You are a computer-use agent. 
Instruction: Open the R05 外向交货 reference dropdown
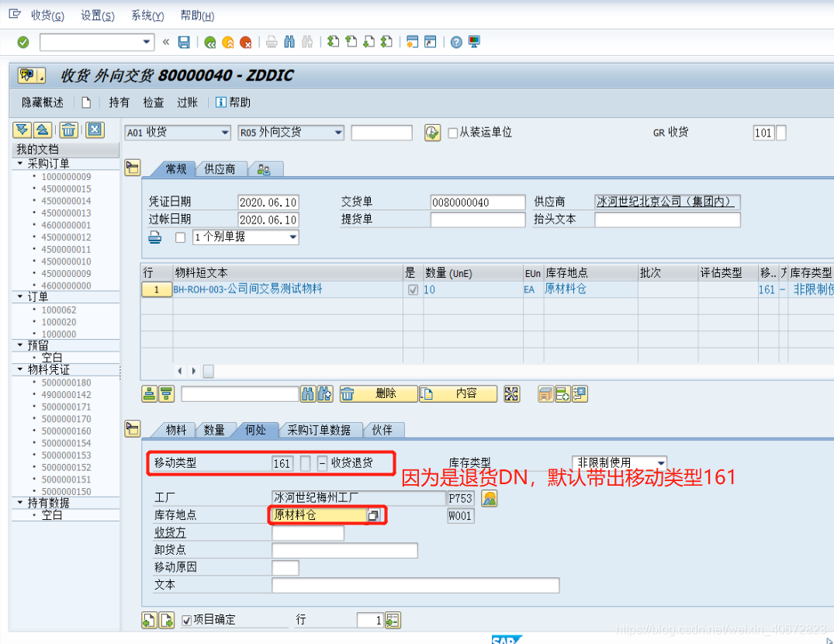338,133
